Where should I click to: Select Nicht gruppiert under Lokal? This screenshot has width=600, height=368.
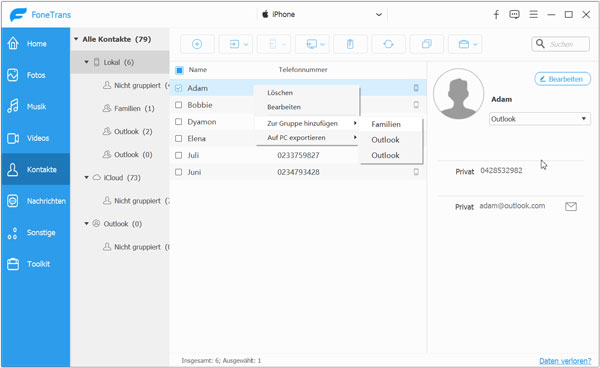pyautogui.click(x=136, y=85)
